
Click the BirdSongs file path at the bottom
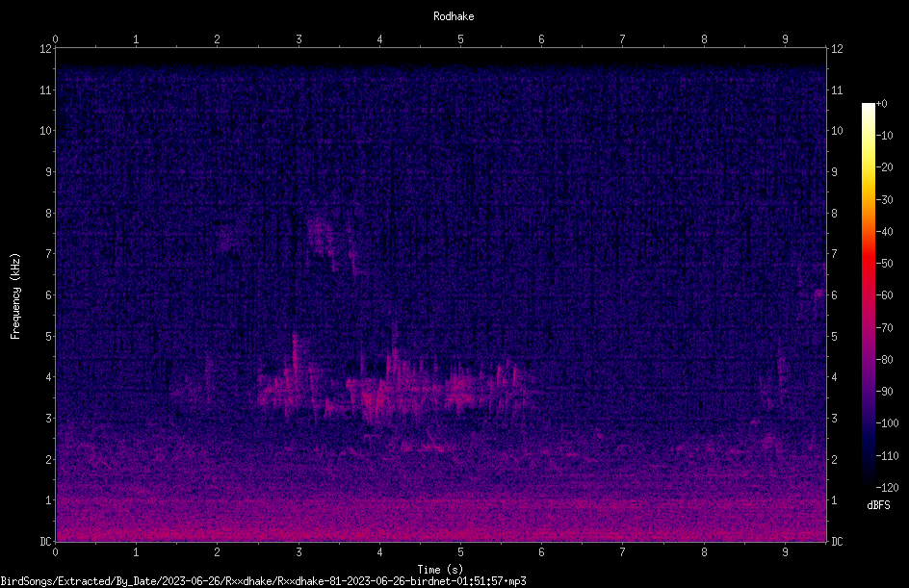263,581
